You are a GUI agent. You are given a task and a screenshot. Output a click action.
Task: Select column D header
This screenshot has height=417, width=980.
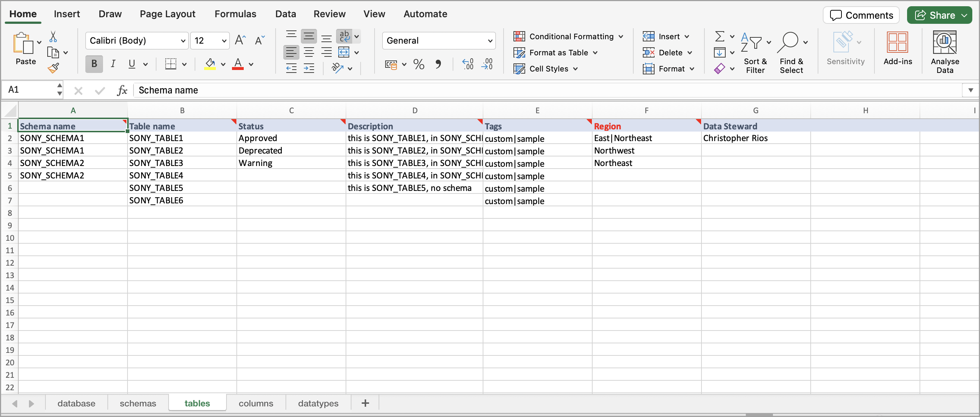(415, 111)
